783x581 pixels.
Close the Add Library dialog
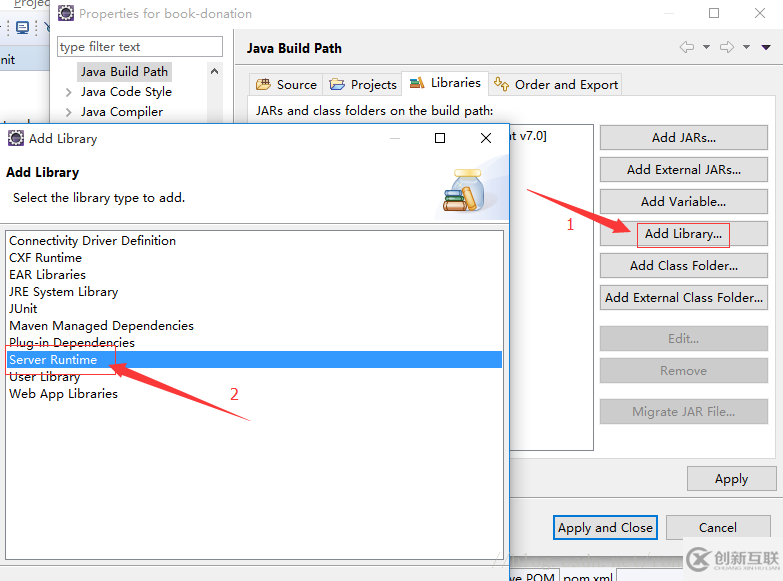(486, 138)
